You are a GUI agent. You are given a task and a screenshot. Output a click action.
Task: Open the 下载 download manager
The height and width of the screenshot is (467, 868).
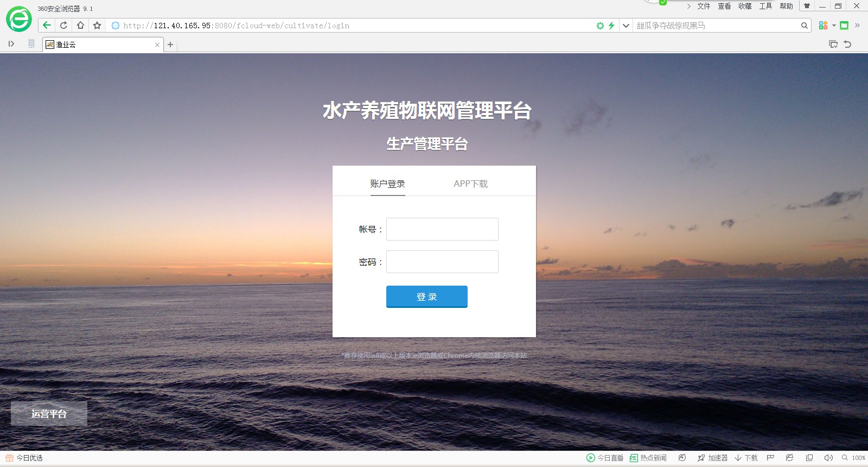point(746,458)
